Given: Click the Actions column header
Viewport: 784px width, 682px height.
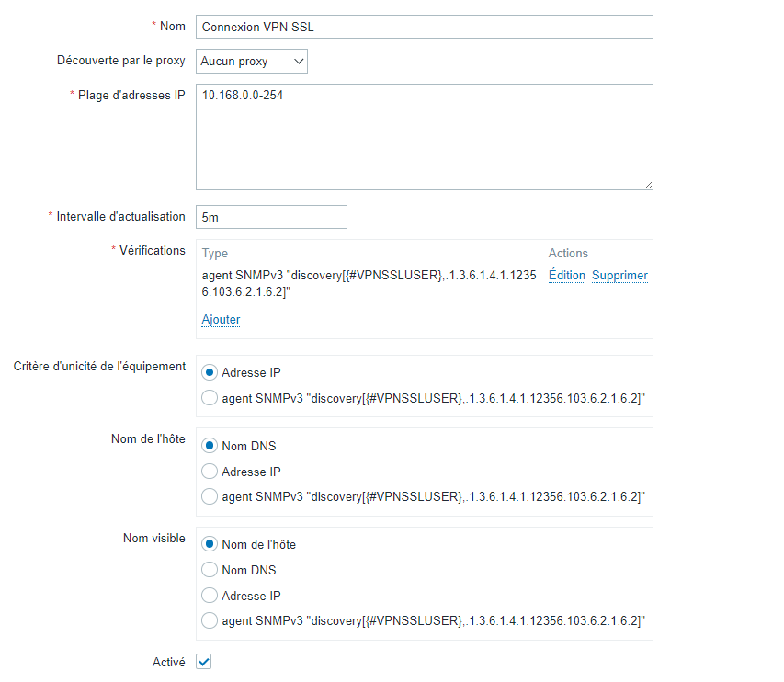Looking at the screenshot, I should point(568,254).
